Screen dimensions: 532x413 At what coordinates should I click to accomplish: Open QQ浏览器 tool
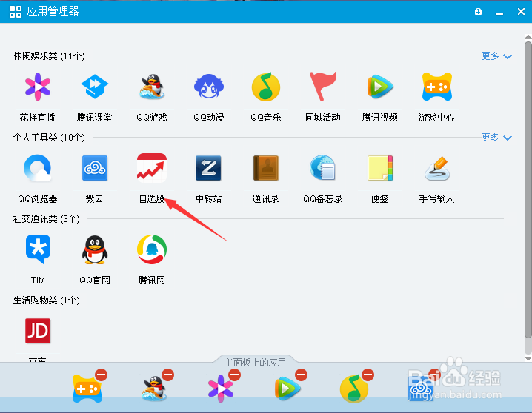(x=38, y=168)
